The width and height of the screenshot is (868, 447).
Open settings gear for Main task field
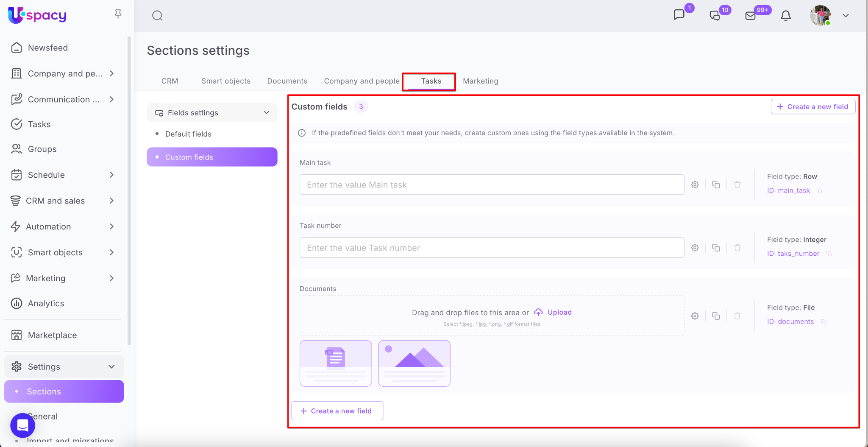695,184
